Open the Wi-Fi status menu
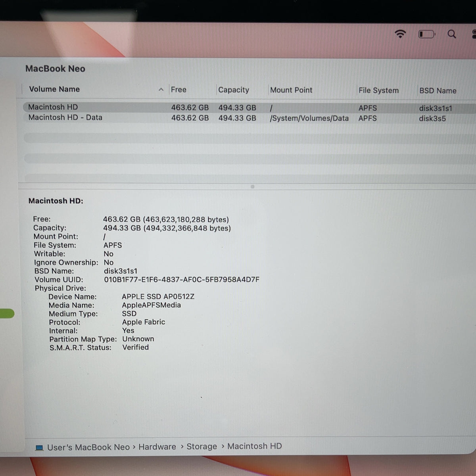Image resolution: width=476 pixels, height=476 pixels. tap(400, 34)
